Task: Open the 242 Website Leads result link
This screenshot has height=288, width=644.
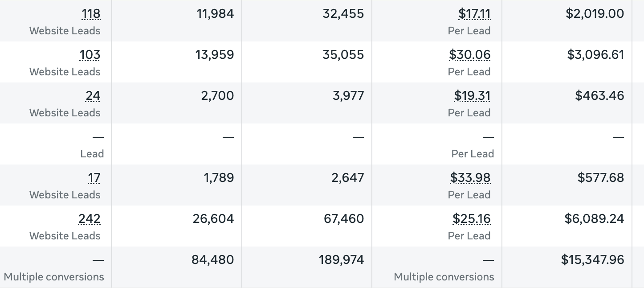Action: [90, 219]
